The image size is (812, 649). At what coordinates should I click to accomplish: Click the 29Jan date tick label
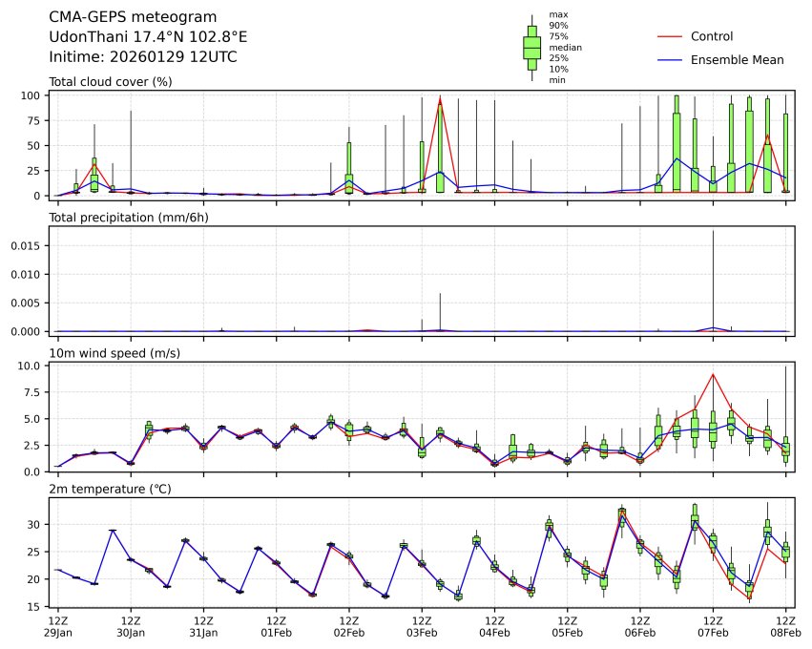click(x=58, y=633)
